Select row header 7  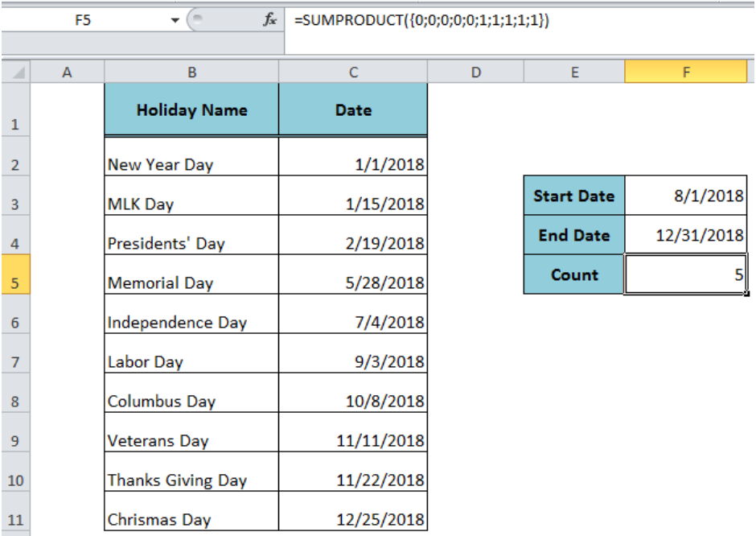(16, 361)
